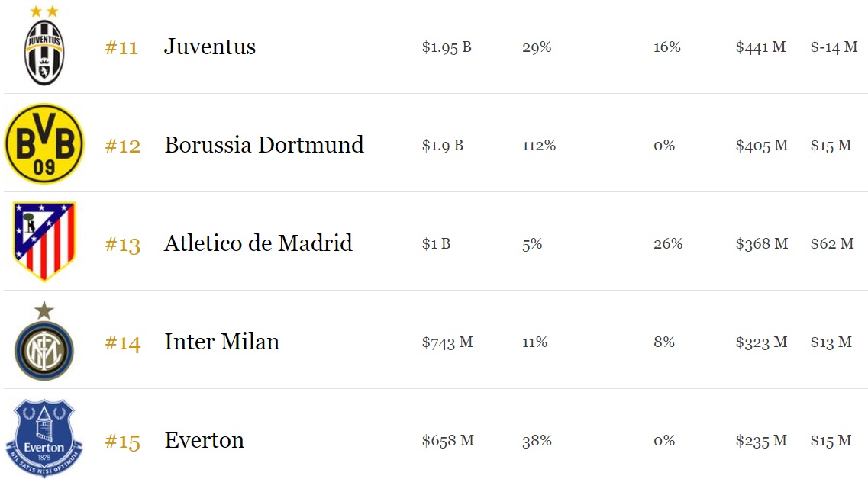This screenshot has width=868, height=492.
Task: Click the #14 rank number
Action: tap(123, 343)
